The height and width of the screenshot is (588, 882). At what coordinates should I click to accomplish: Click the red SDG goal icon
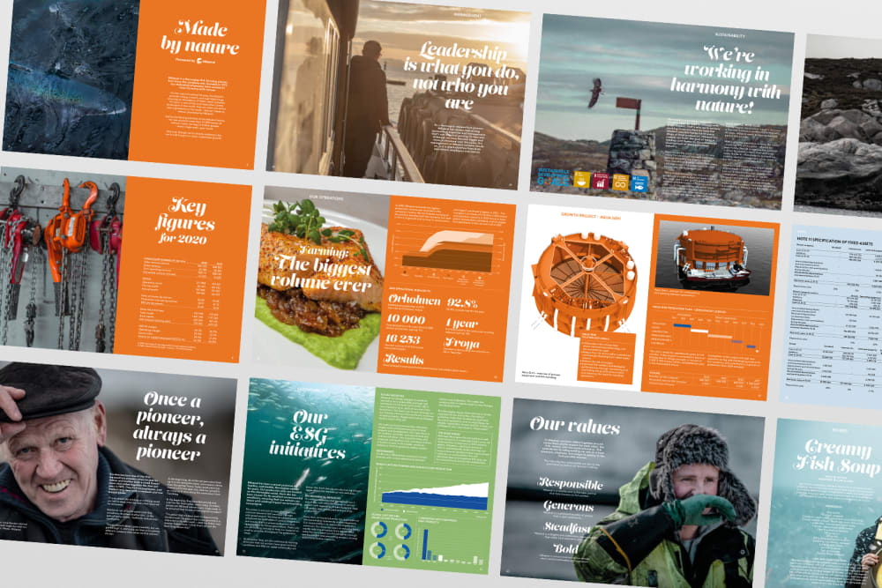600,181
